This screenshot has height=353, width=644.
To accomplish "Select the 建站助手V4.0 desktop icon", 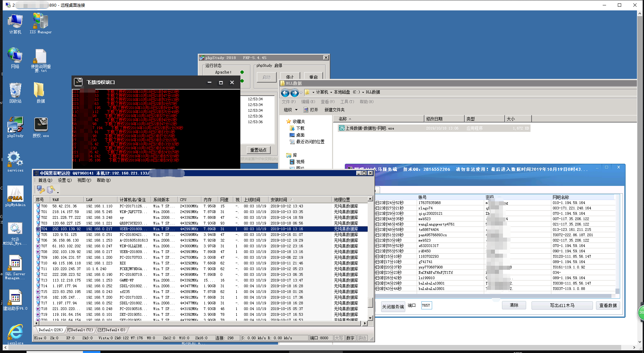I will [x=15, y=301].
